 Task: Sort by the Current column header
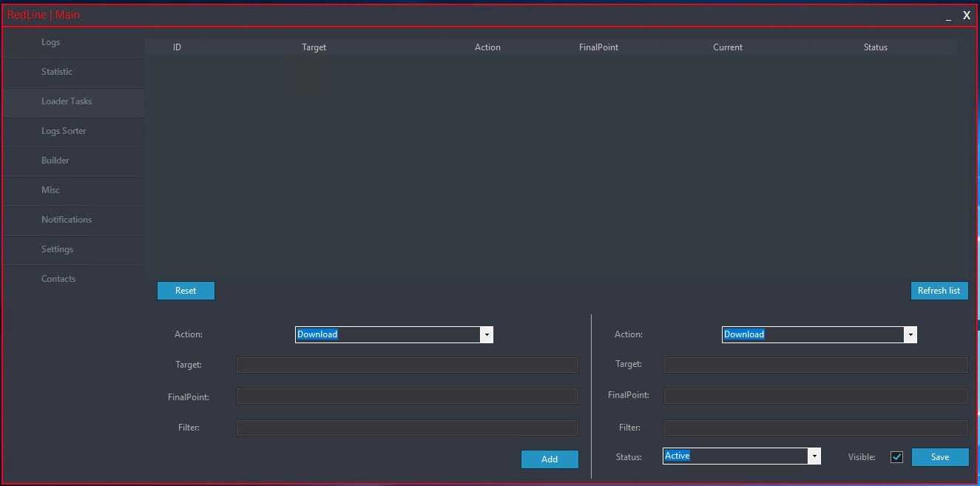(x=728, y=47)
